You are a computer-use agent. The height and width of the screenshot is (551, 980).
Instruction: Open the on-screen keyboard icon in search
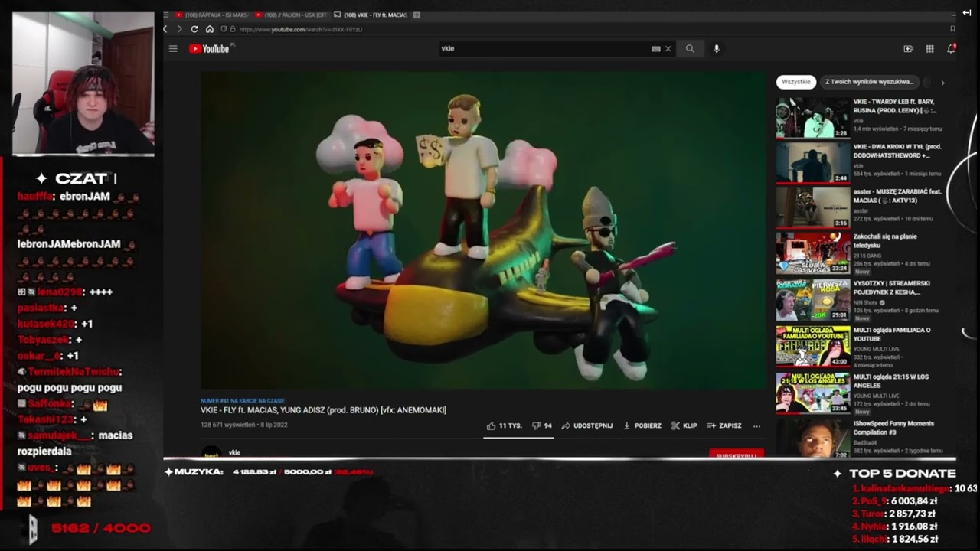656,49
